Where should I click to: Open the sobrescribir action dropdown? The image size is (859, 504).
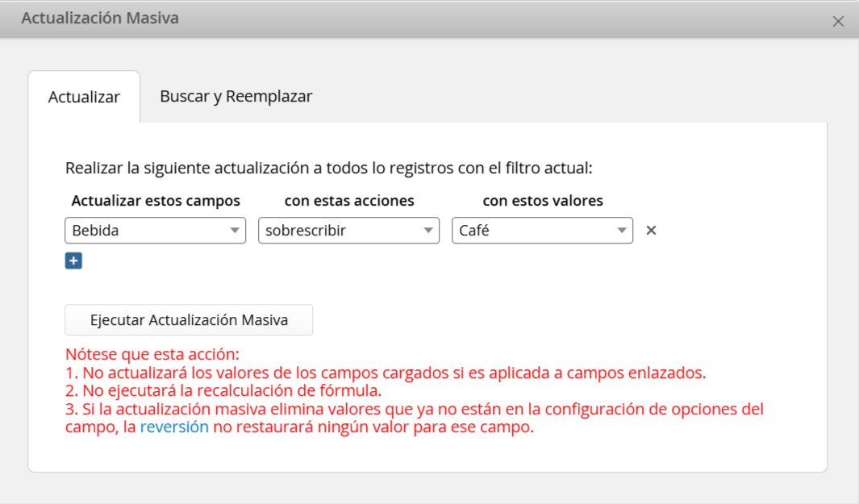pos(348,230)
